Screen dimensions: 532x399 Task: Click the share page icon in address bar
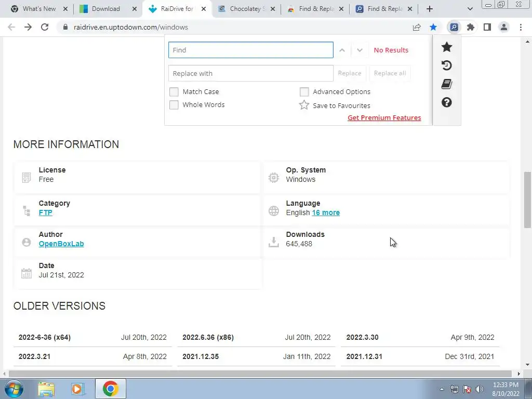coord(417,27)
